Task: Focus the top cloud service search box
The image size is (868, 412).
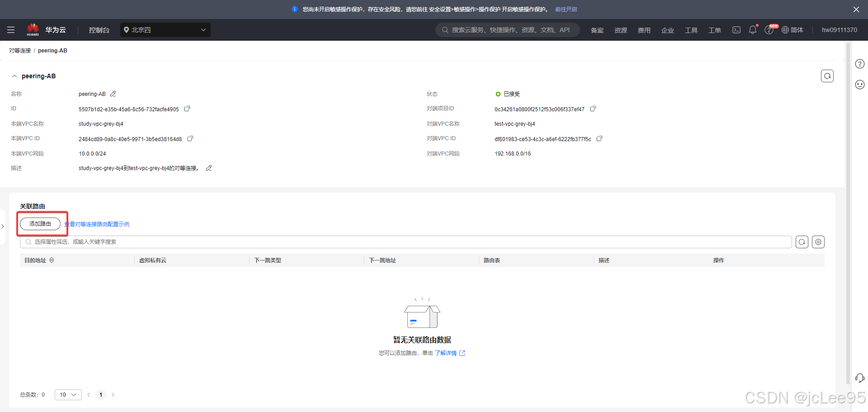Action: click(507, 30)
